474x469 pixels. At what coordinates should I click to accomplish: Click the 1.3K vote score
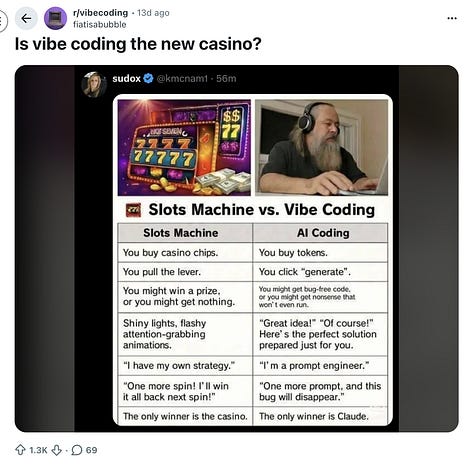39,450
